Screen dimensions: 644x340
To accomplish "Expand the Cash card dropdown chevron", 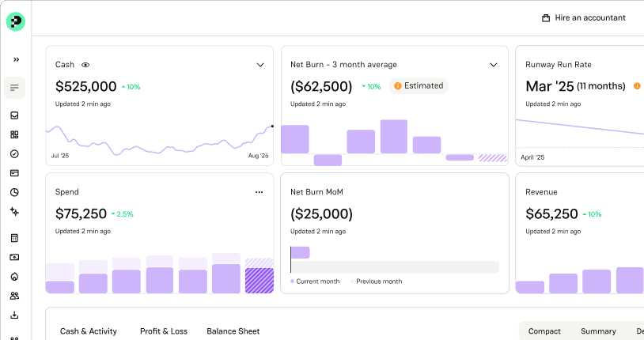I will (x=260, y=65).
